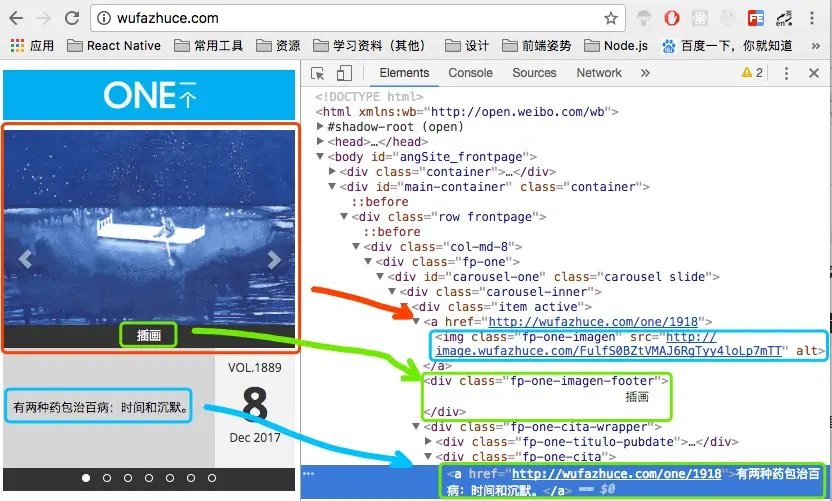The width and height of the screenshot is (832, 501).
Task: Select the fifth carousel indicator dot
Action: coord(170,478)
